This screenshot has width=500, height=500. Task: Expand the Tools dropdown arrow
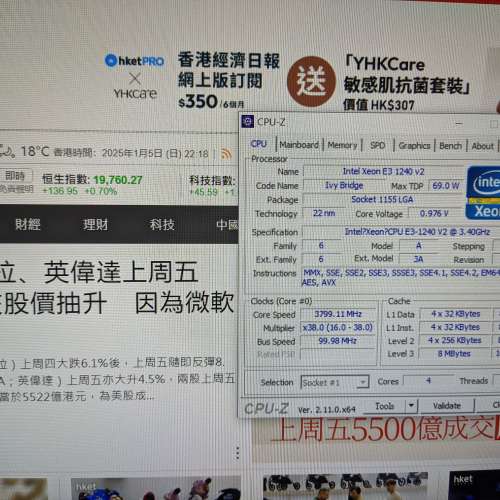[411, 406]
